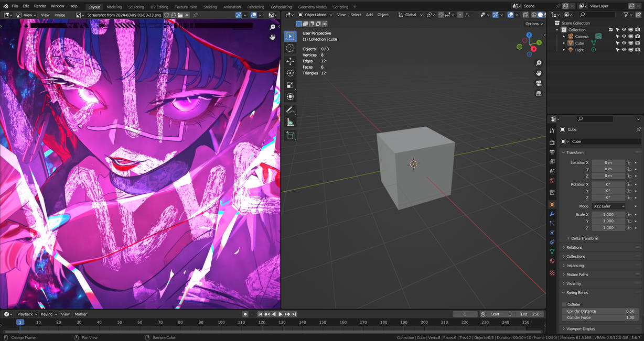Select the 3D Cursor tool
The width and height of the screenshot is (644, 341).
click(290, 48)
